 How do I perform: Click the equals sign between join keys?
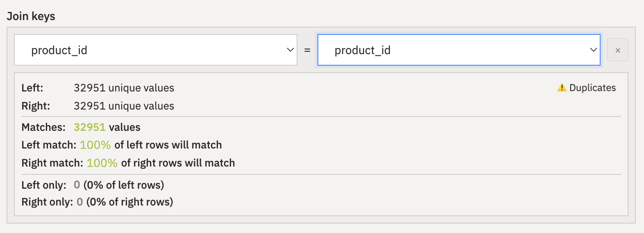click(x=307, y=50)
